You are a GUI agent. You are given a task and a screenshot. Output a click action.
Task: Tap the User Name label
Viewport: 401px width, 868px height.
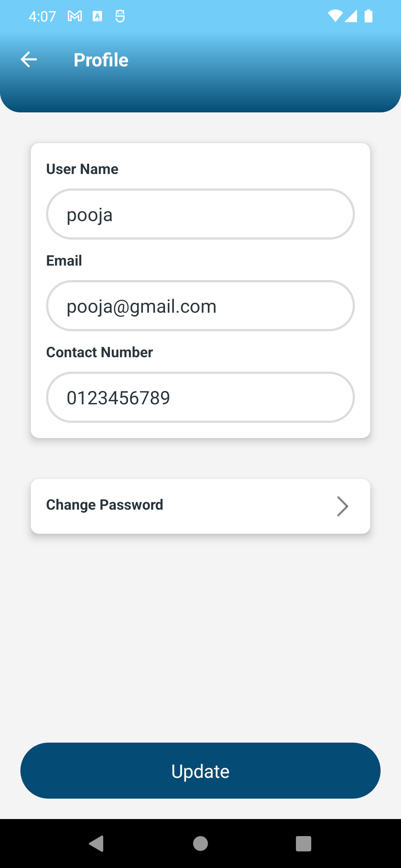coord(82,169)
